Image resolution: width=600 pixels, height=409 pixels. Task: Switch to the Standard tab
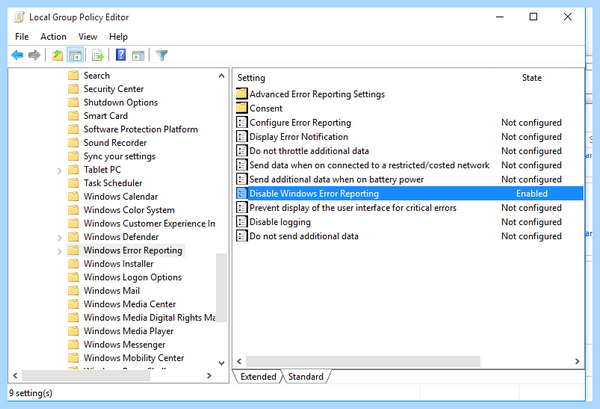pos(306,376)
